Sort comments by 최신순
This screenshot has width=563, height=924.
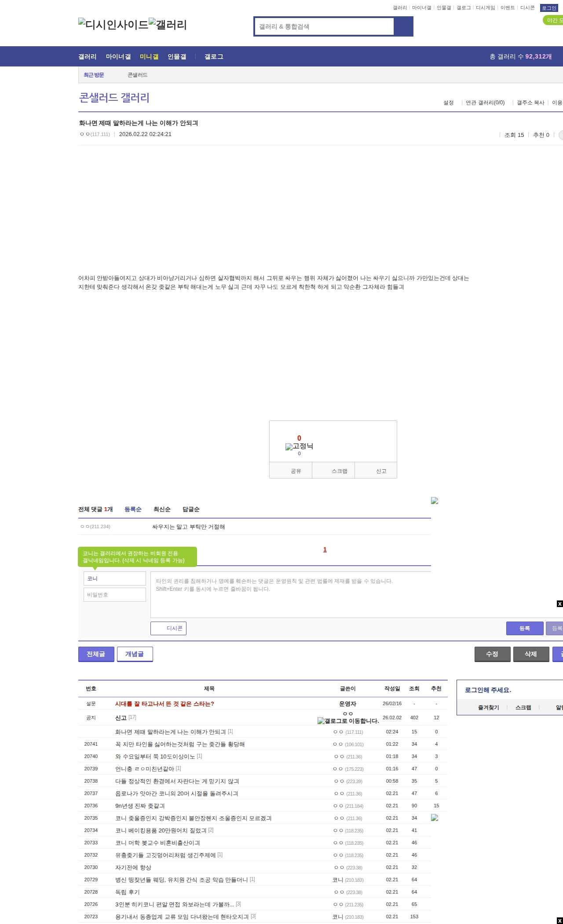click(x=162, y=509)
